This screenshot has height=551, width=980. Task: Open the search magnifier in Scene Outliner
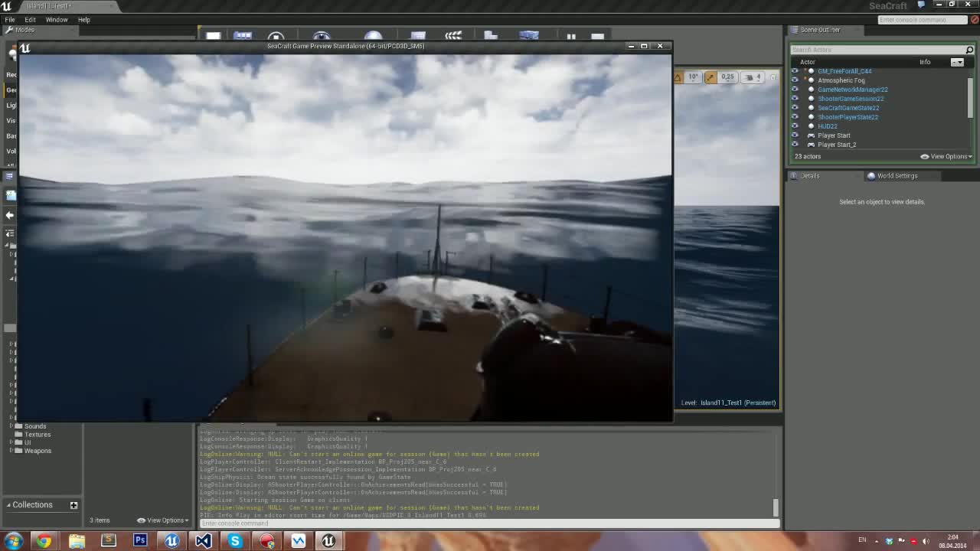coord(969,49)
